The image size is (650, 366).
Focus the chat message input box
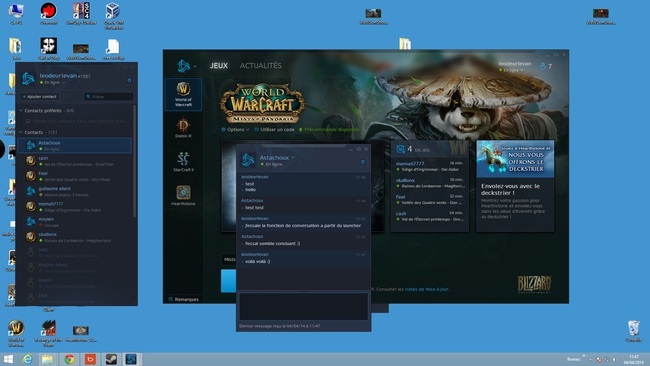point(303,306)
